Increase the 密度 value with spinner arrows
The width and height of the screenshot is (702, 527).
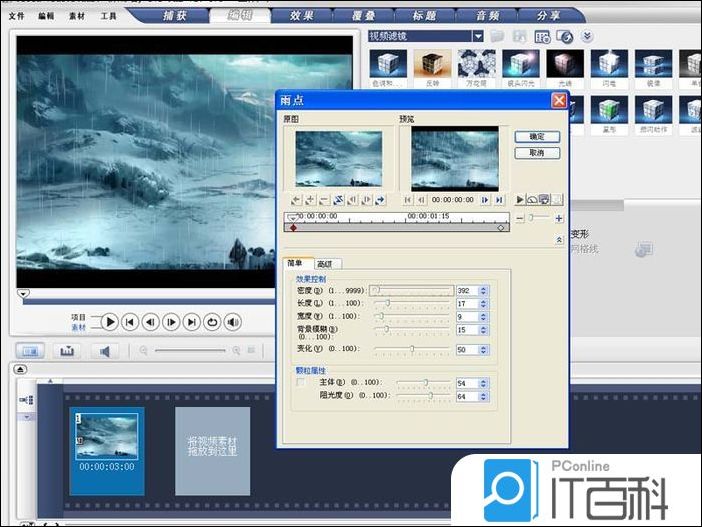pos(484,287)
